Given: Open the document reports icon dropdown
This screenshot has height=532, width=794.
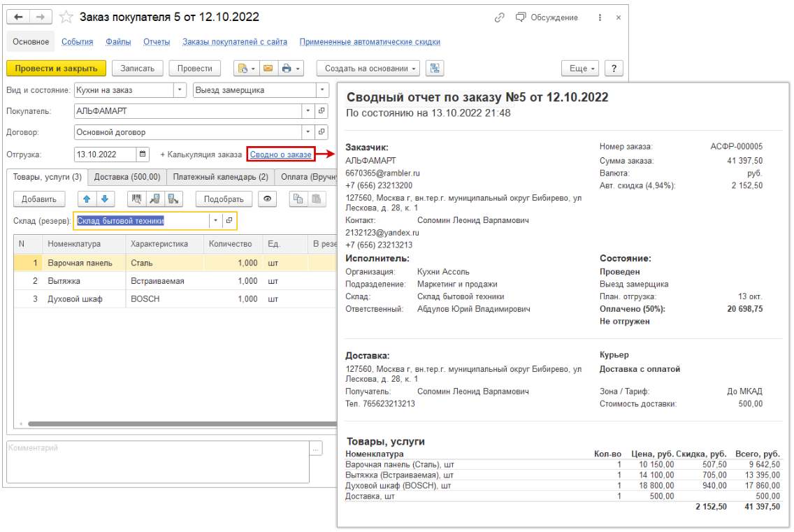Looking at the screenshot, I should click(246, 69).
